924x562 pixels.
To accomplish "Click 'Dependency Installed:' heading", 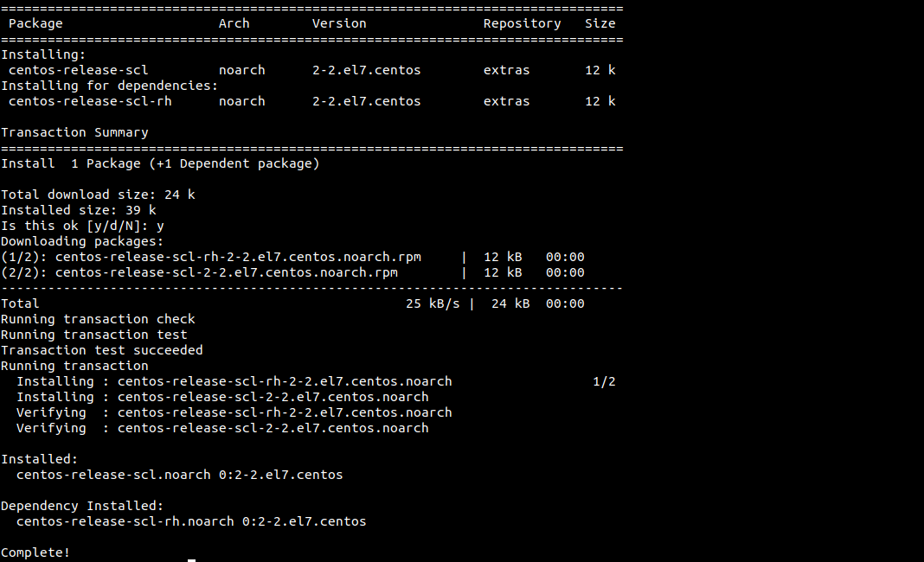I will tap(82, 506).
